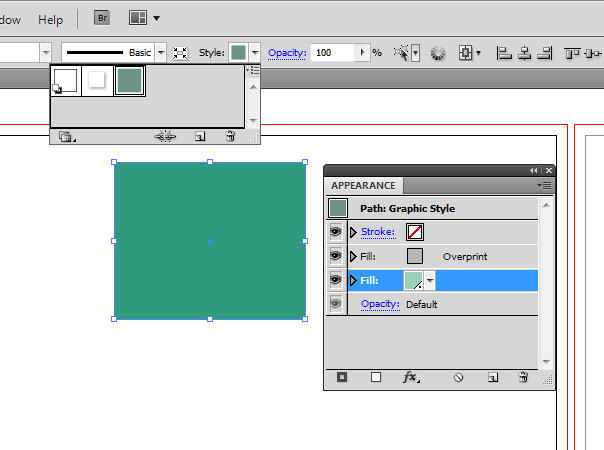The height and width of the screenshot is (450, 604).
Task: Toggle visibility of the Stroke attribute
Action: [336, 232]
